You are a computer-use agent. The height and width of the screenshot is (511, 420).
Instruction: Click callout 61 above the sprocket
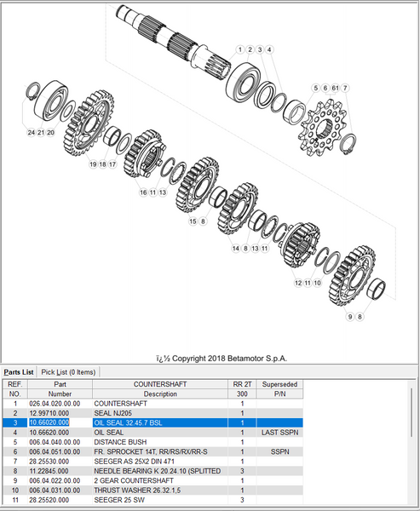click(x=335, y=88)
